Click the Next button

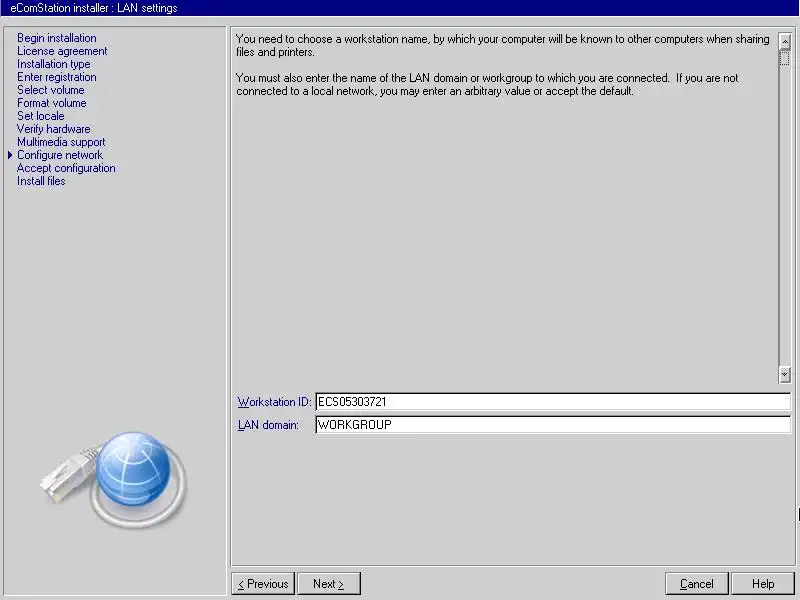coord(329,584)
